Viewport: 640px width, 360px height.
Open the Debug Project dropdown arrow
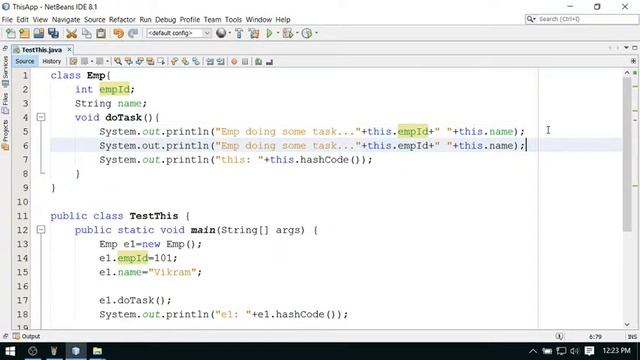(297, 33)
